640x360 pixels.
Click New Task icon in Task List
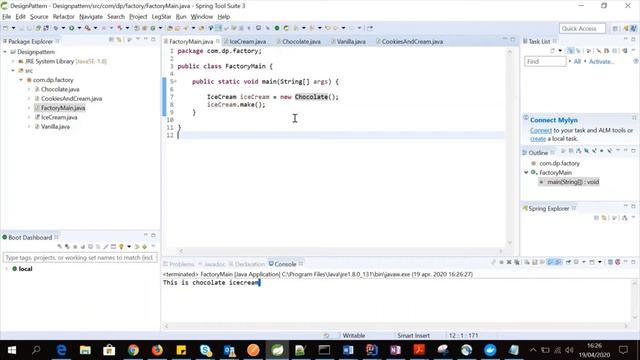tap(552, 51)
